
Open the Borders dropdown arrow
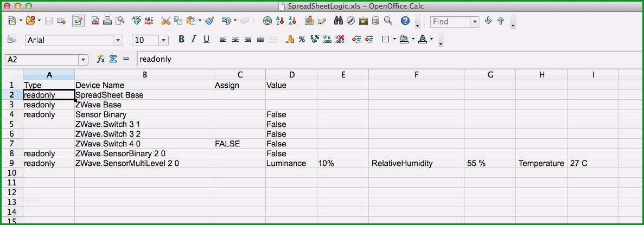click(394, 40)
